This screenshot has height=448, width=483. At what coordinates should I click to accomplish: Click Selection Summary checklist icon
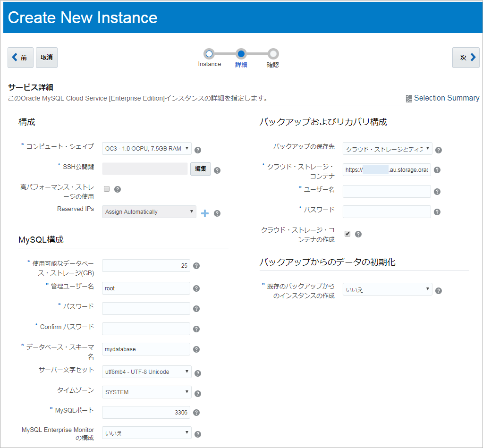tap(409, 99)
